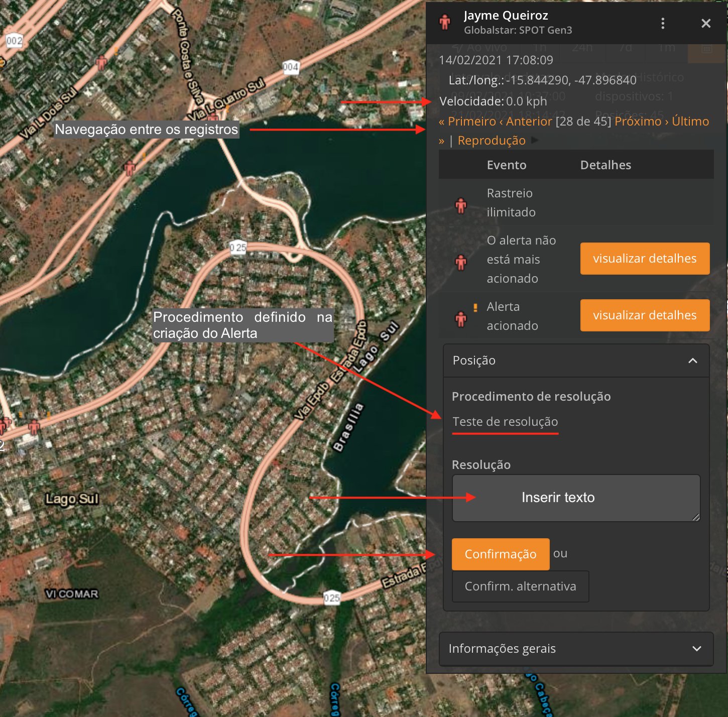Expand the Informações gerais section

coord(696,649)
